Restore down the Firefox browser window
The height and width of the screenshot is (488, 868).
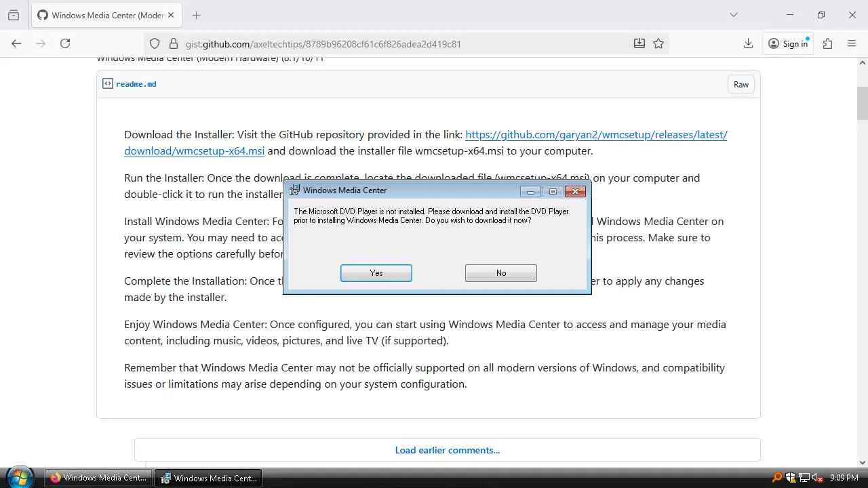821,15
